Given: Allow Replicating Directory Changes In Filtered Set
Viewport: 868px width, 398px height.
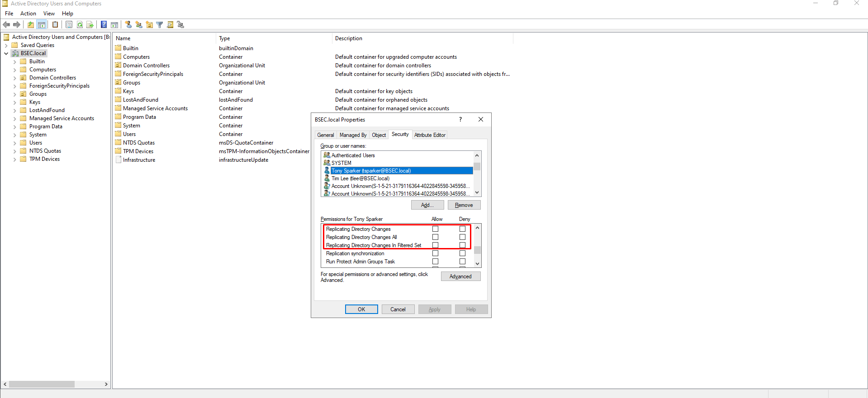Looking at the screenshot, I should pyautogui.click(x=435, y=245).
